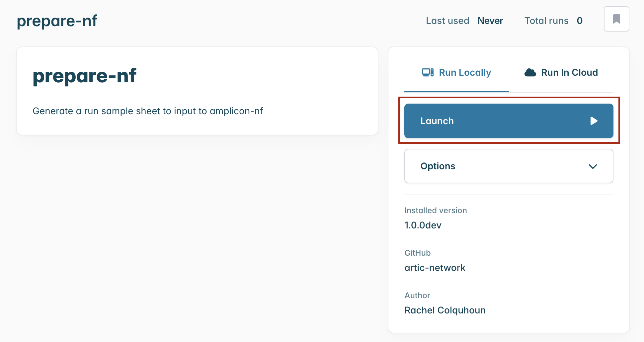This screenshot has width=644, height=342.
Task: Expand the Options chevron arrow
Action: coord(593,166)
